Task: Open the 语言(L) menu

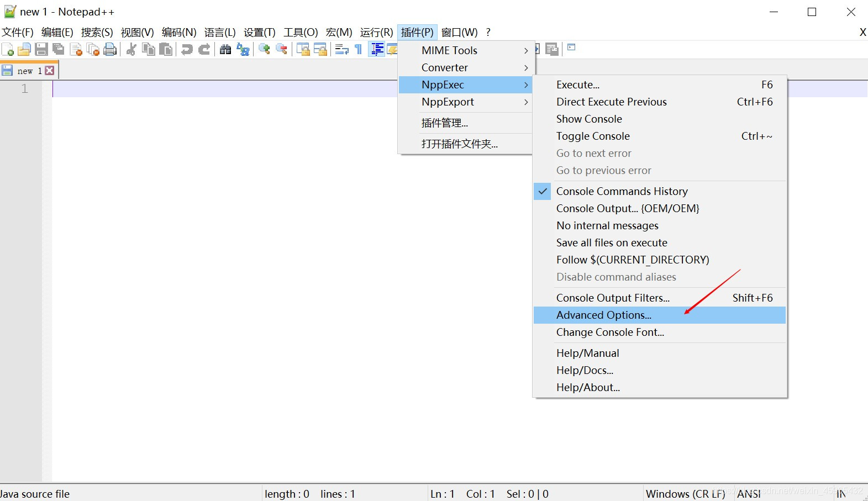Action: coord(220,32)
